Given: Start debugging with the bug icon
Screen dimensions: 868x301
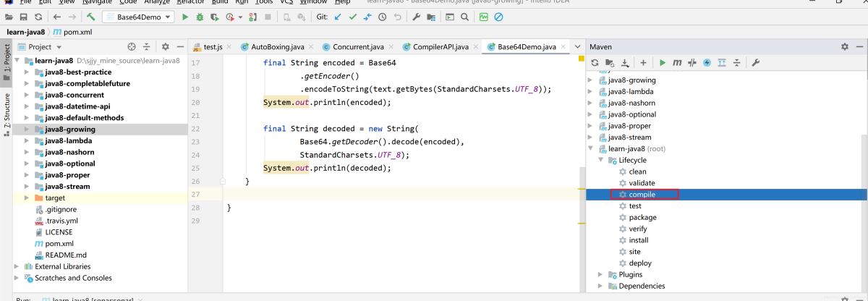Looking at the screenshot, I should [x=200, y=17].
